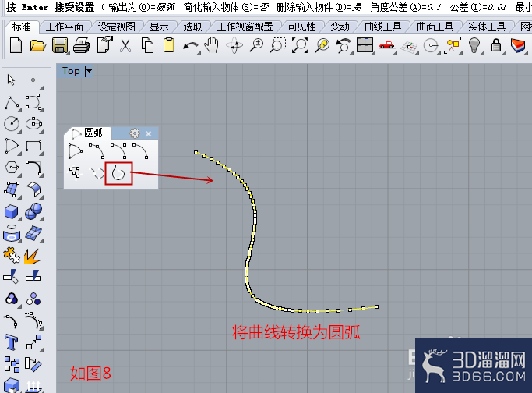Viewport: 532px width, 393px height.
Task: Create a new file with New icon
Action: coord(16,45)
